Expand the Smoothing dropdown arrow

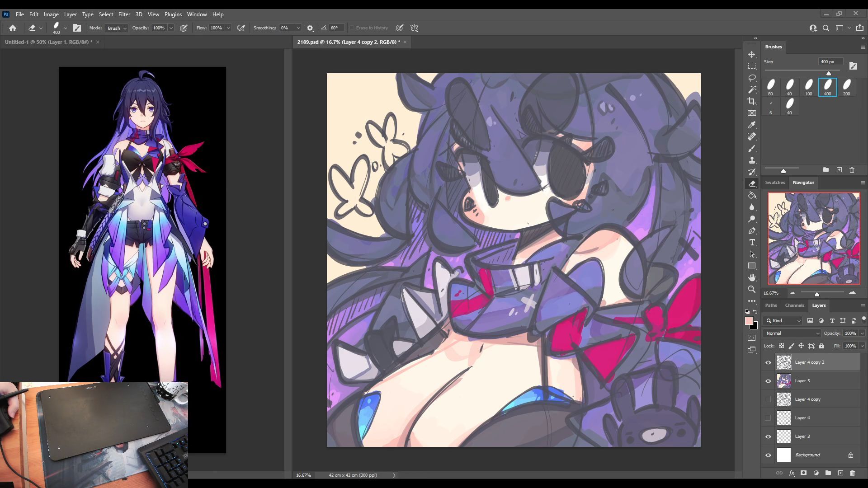pyautogui.click(x=298, y=28)
